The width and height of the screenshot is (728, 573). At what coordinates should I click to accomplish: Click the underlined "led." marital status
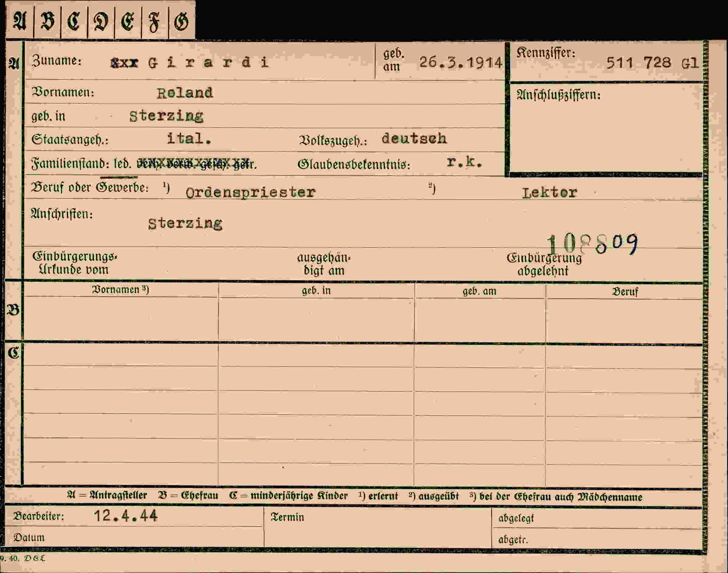pos(122,164)
